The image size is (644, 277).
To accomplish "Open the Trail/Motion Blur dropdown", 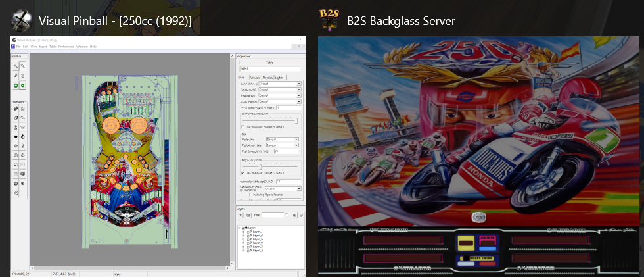I will [283, 145].
